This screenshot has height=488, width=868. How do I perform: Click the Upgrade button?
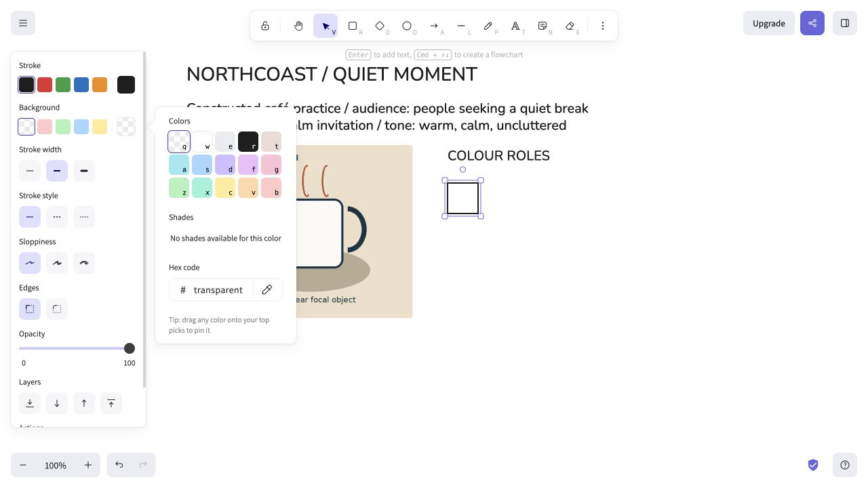[769, 23]
